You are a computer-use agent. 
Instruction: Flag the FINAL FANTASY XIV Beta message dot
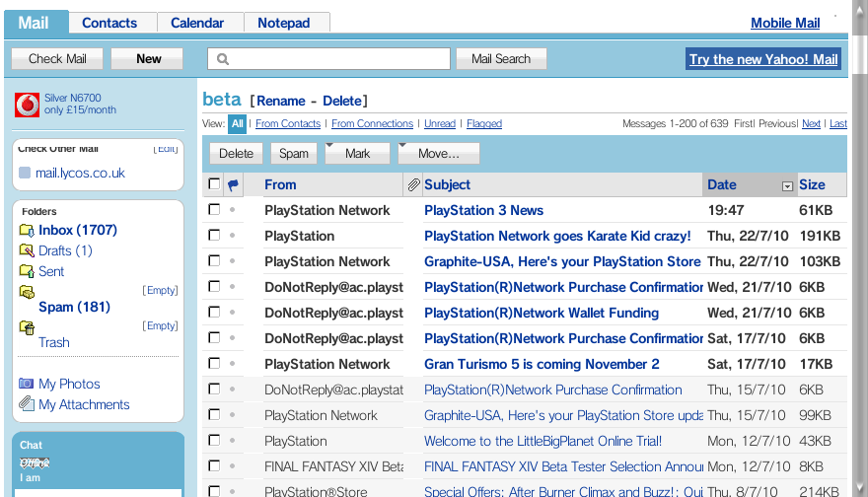pyautogui.click(x=233, y=466)
